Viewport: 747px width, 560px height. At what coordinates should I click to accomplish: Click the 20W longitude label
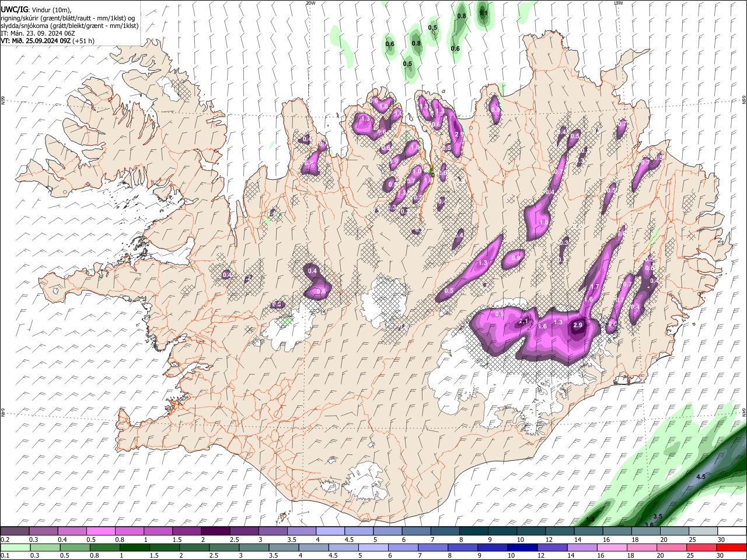tap(310, 3)
